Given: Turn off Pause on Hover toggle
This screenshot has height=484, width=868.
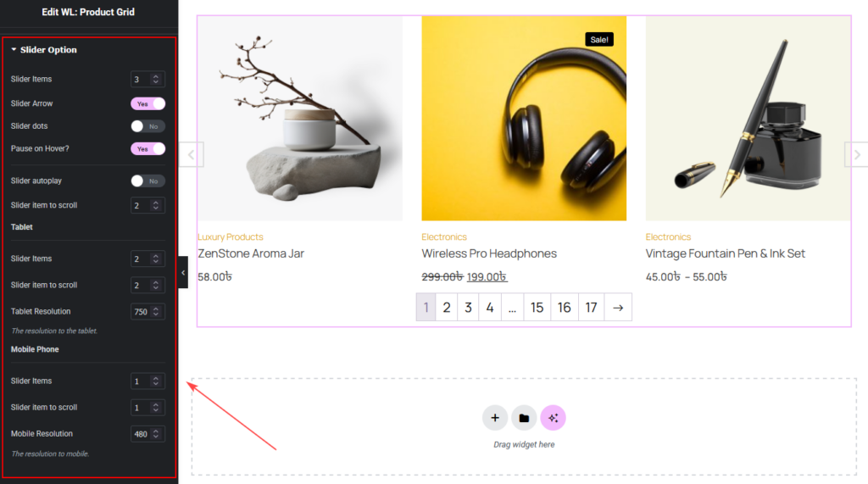Looking at the screenshot, I should pyautogui.click(x=147, y=148).
